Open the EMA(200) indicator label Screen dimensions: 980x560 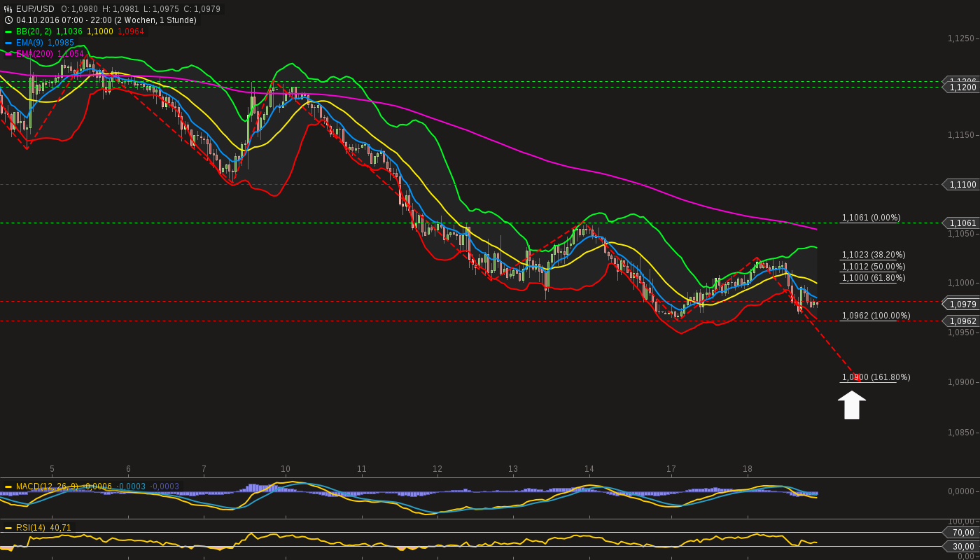[x=34, y=54]
